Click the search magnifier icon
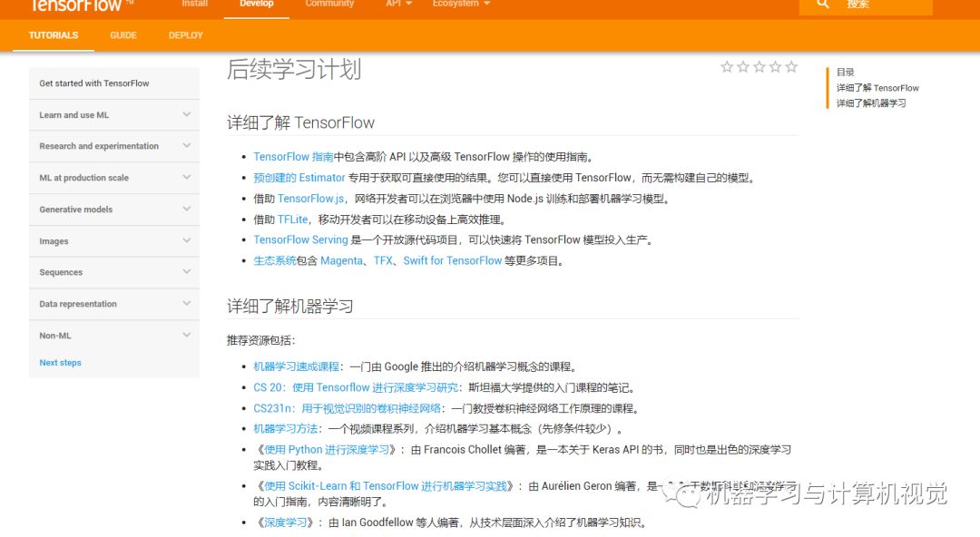 tap(822, 4)
